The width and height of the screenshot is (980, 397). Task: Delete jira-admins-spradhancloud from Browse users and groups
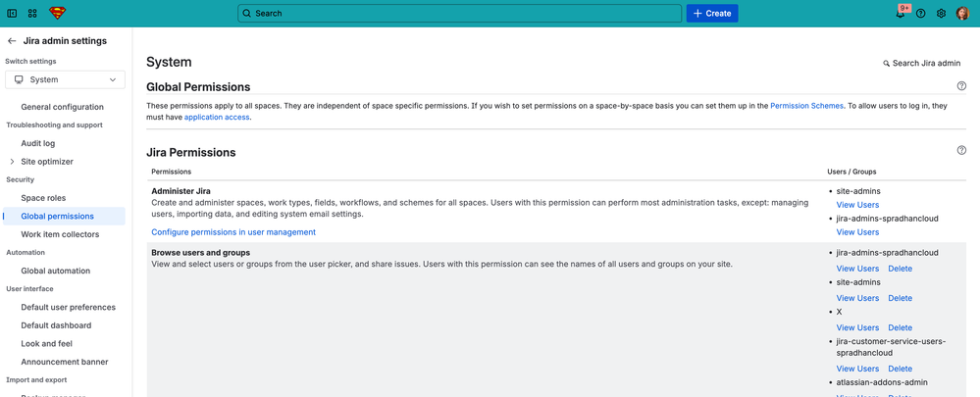pyautogui.click(x=900, y=269)
